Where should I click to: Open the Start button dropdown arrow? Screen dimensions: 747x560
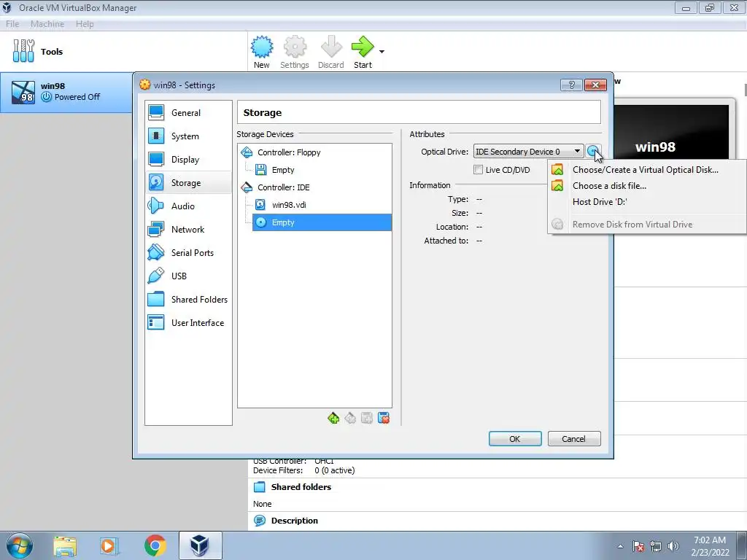pos(382,52)
